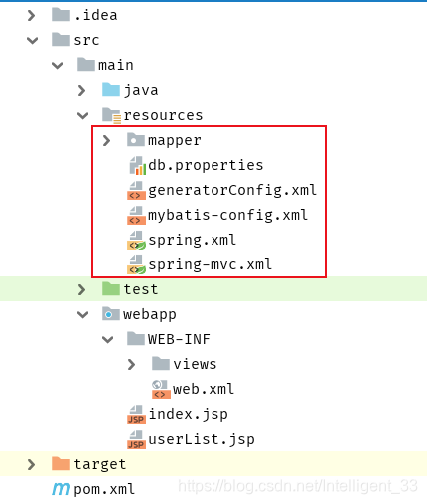
Task: Select the views folder label
Action: click(x=195, y=364)
